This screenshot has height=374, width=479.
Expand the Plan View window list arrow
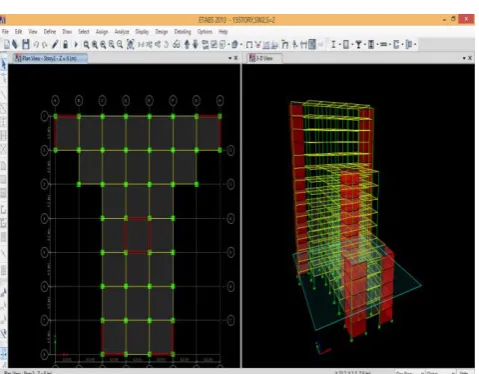coord(230,58)
